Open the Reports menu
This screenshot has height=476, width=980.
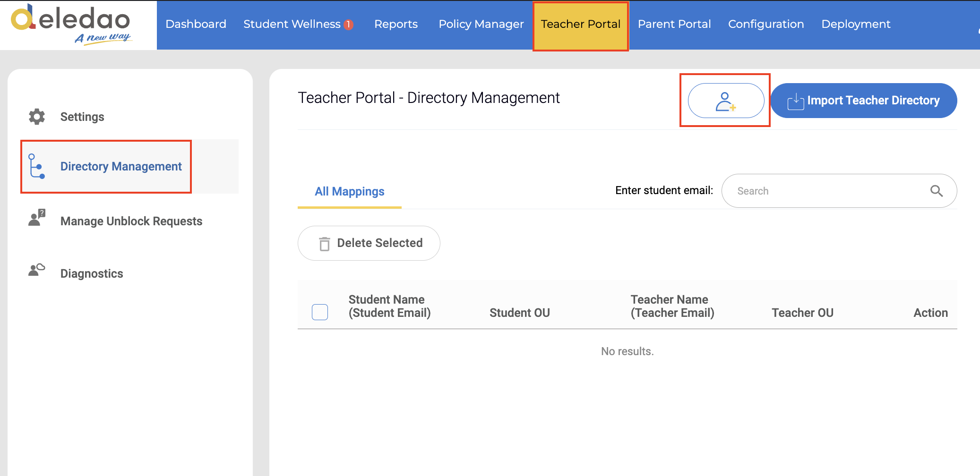(396, 24)
